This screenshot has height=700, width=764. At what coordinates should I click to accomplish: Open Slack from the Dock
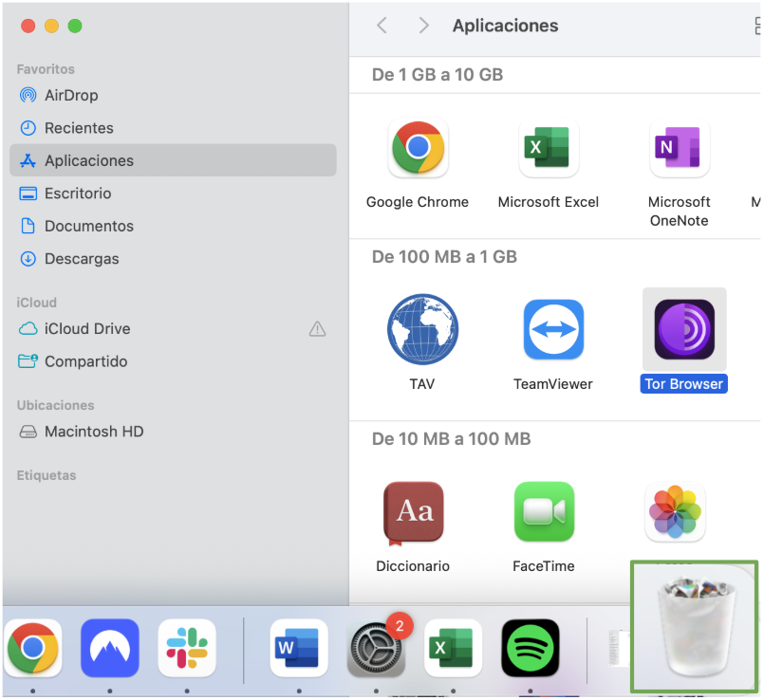coord(186,648)
